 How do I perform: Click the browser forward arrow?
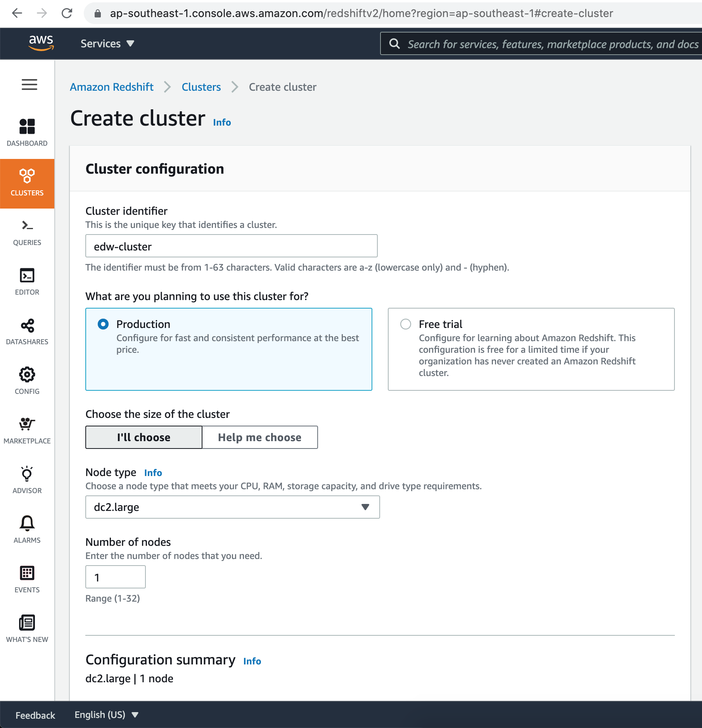pyautogui.click(x=42, y=13)
